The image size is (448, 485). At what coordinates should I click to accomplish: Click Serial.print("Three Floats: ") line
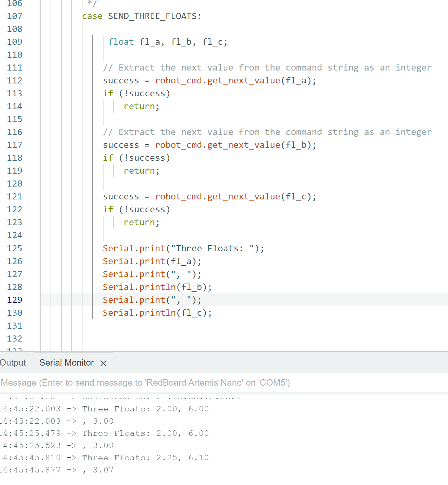[184, 248]
